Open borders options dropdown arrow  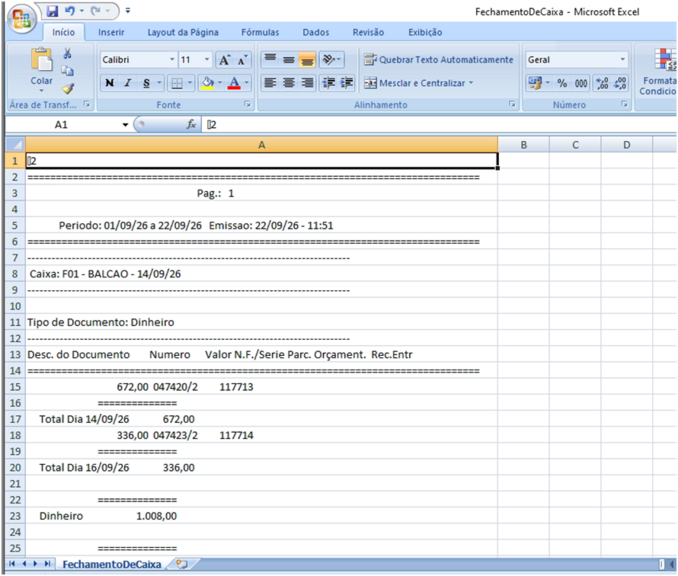pos(189,83)
